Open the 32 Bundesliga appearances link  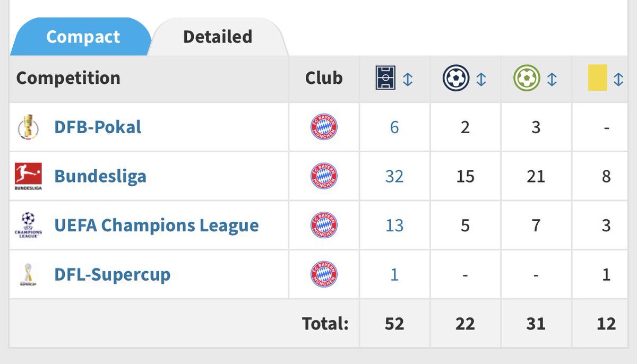[394, 177]
